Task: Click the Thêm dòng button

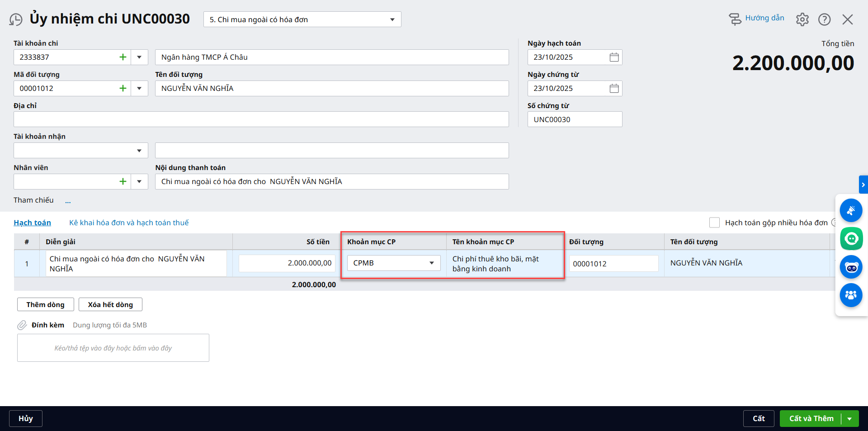Action: [x=45, y=304]
